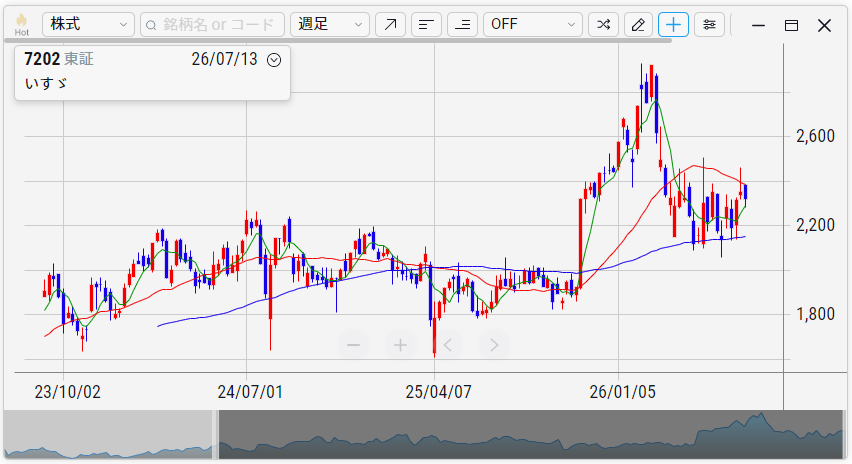Screen dimensions: 852x464
Task: Click the shuffle compare icon
Action: click(x=603, y=24)
